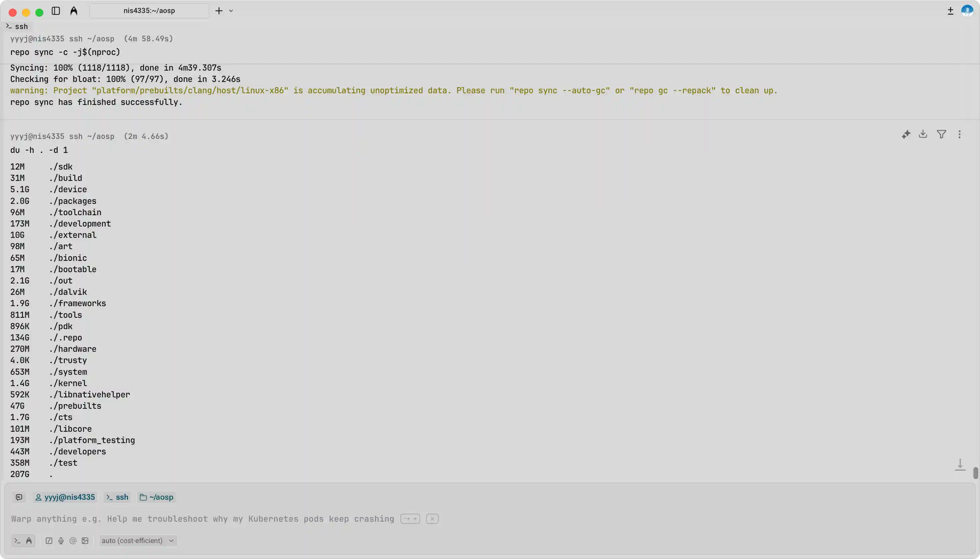Select the nis4335:~/aosp tab
The image size is (980, 559).
(149, 11)
